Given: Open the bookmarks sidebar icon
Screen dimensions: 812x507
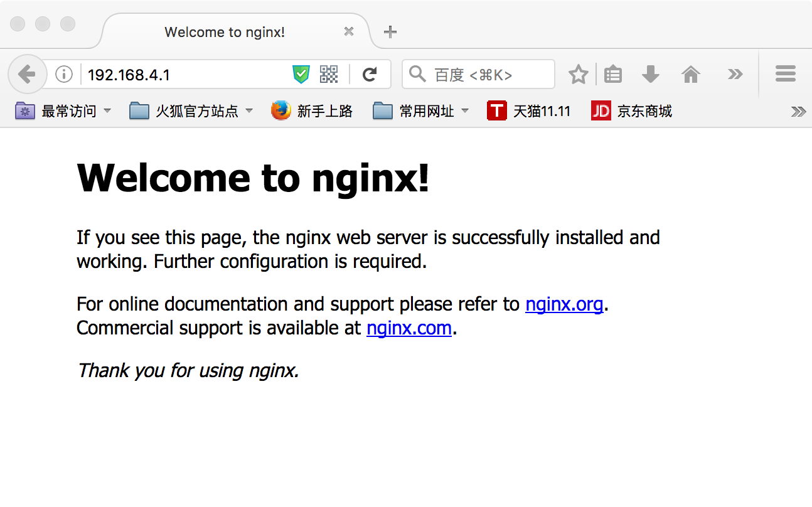Looking at the screenshot, I should [613, 73].
